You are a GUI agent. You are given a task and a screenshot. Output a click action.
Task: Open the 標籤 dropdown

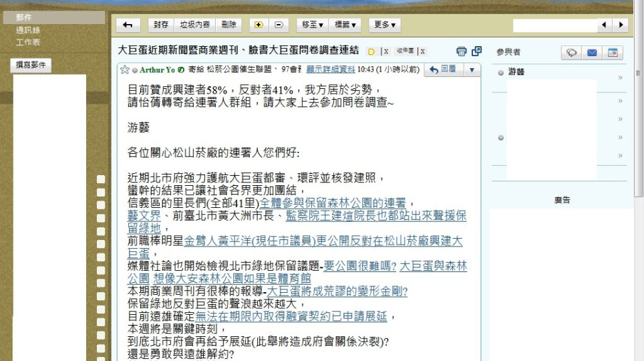(x=345, y=25)
